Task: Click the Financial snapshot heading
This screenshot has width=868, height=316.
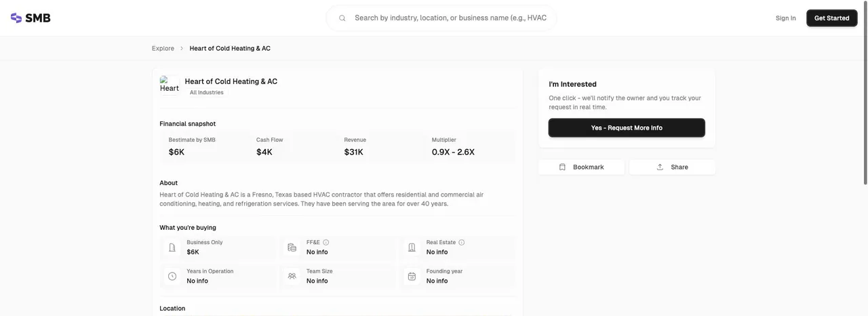Action: 188,123
